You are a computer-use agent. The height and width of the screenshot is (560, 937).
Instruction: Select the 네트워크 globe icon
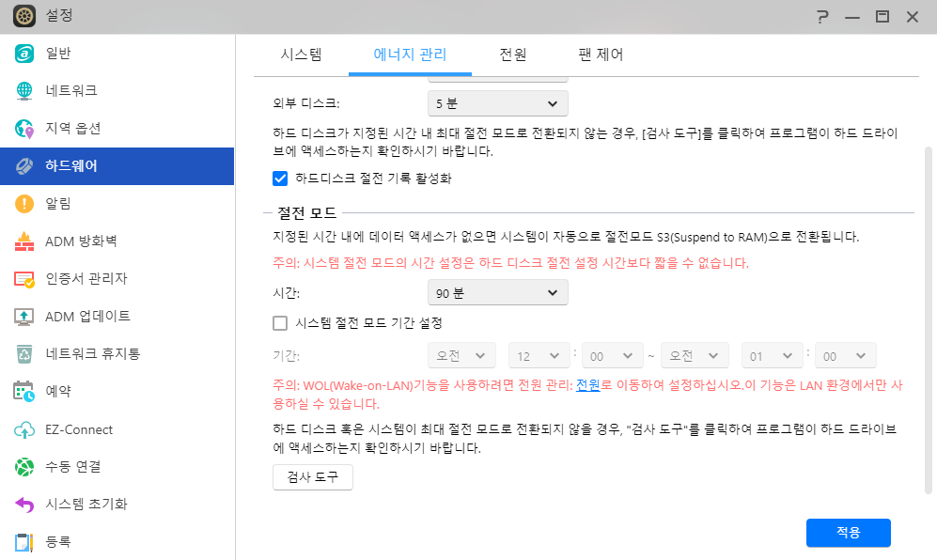[23, 91]
